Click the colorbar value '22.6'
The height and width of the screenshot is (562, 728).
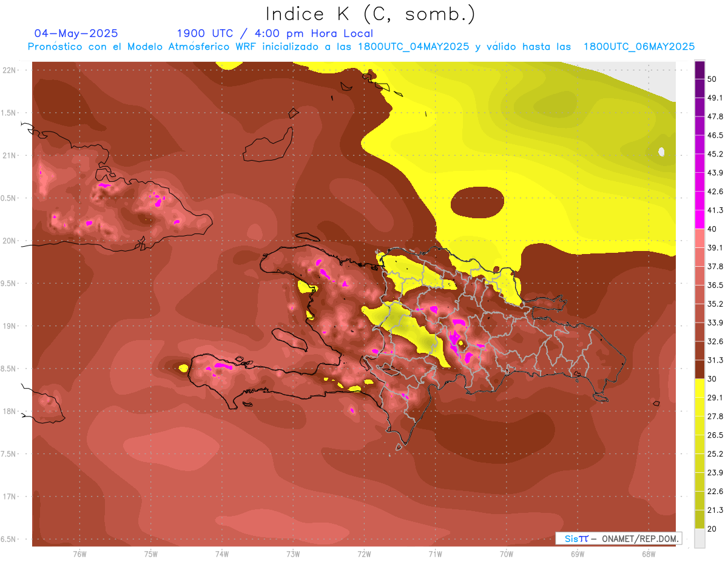coord(715,492)
